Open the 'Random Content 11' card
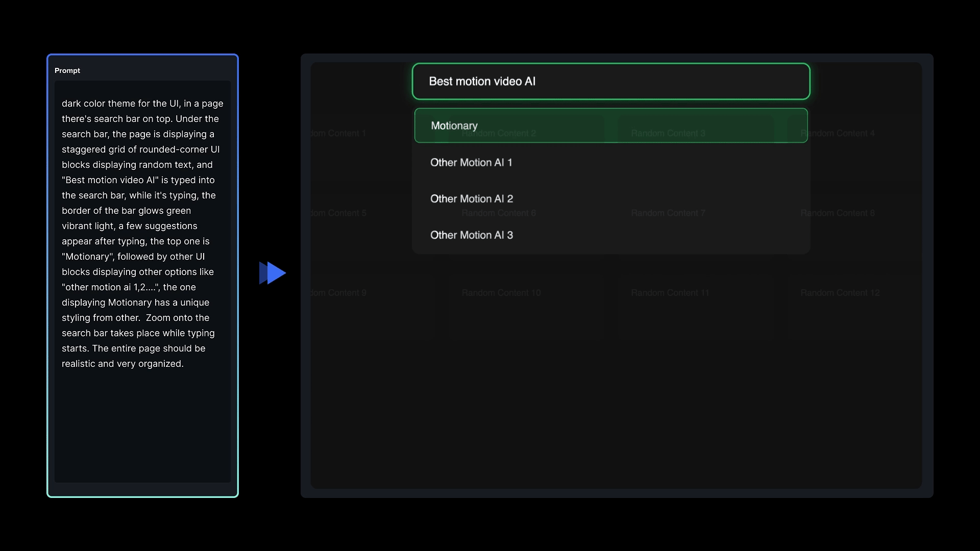980x551 pixels. (x=670, y=293)
